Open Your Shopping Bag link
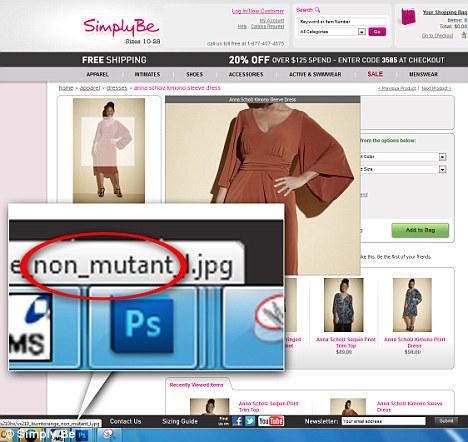 pos(445,12)
